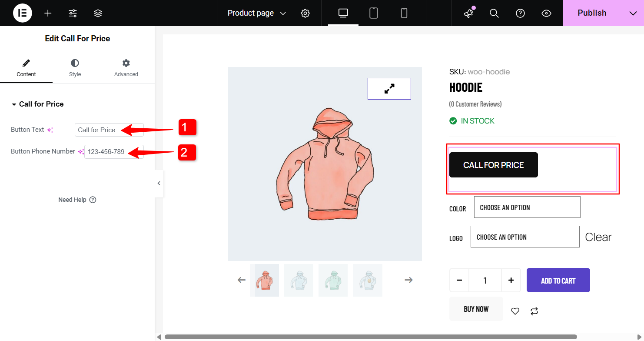Click the IN STOCK status text
Screen dimensions: 644x341
point(478,121)
